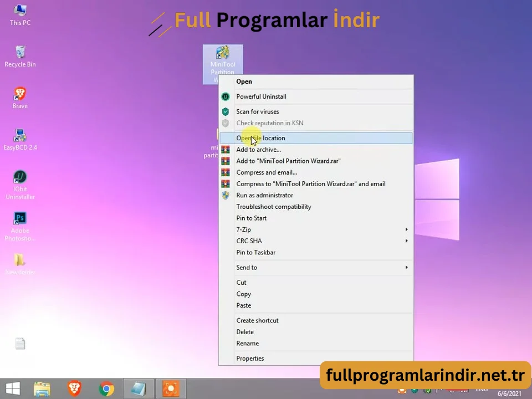The image size is (532, 399).
Task: Click the 6/6/2021 date in the taskbar
Action: click(509, 393)
